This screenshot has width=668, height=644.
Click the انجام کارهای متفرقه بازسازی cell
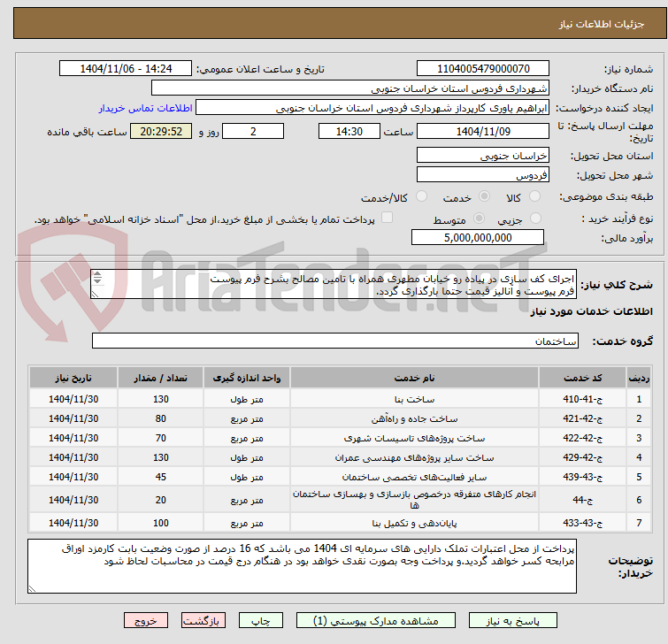[414, 500]
